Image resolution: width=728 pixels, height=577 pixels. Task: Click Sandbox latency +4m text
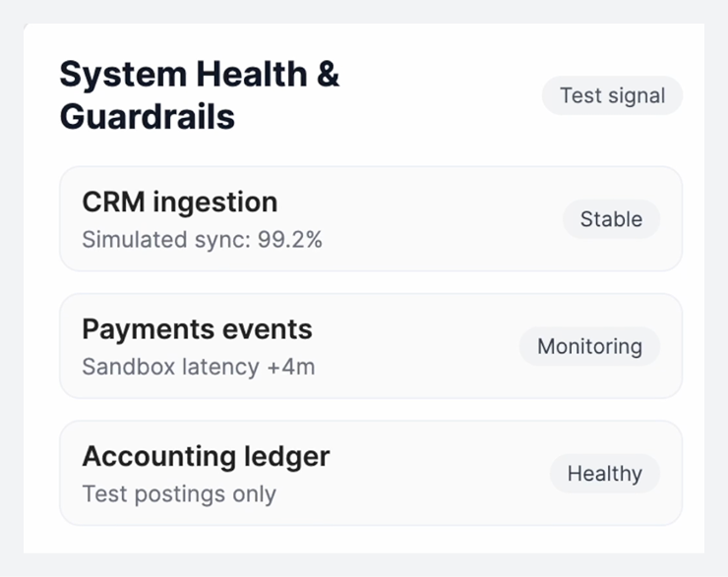click(x=198, y=367)
